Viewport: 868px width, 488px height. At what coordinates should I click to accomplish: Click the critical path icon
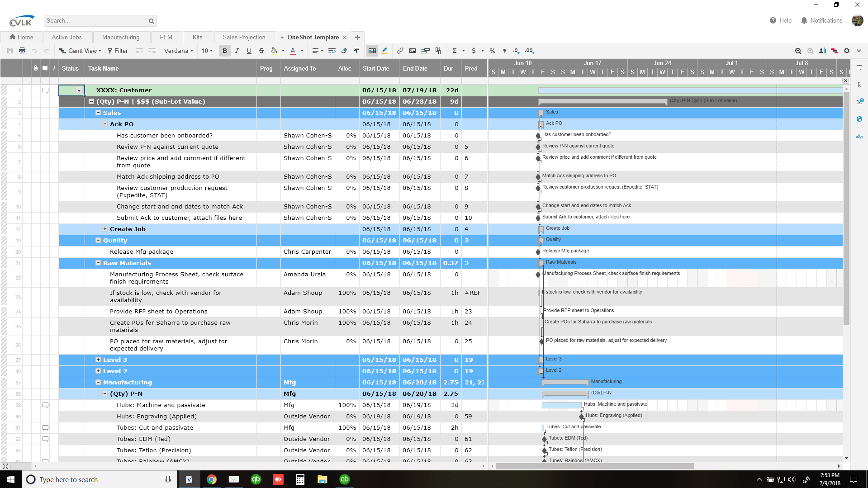835,51
